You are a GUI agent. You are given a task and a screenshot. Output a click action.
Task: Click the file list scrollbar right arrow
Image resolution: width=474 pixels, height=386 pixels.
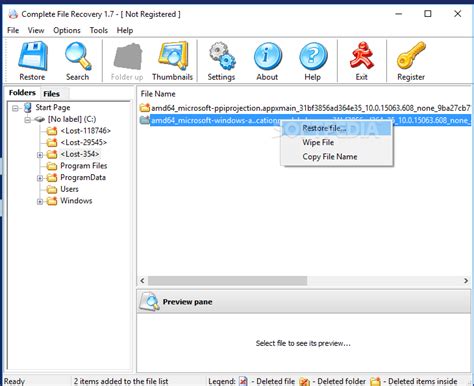(x=466, y=281)
